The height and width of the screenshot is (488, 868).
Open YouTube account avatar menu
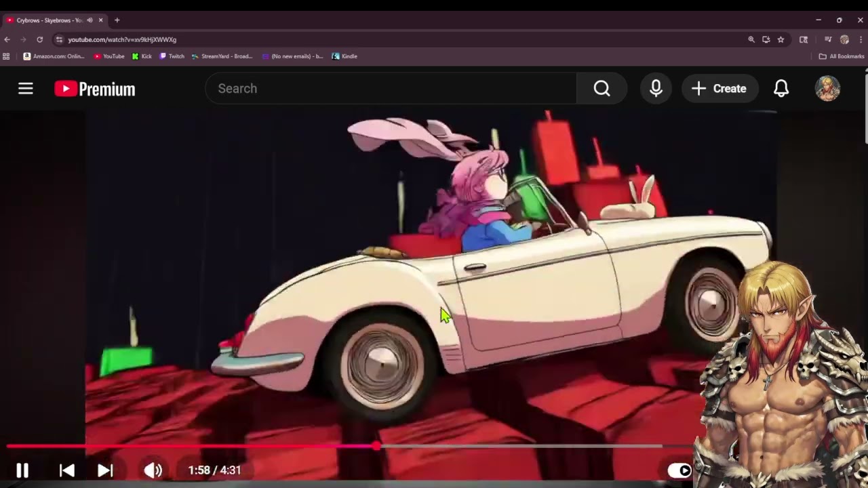827,89
